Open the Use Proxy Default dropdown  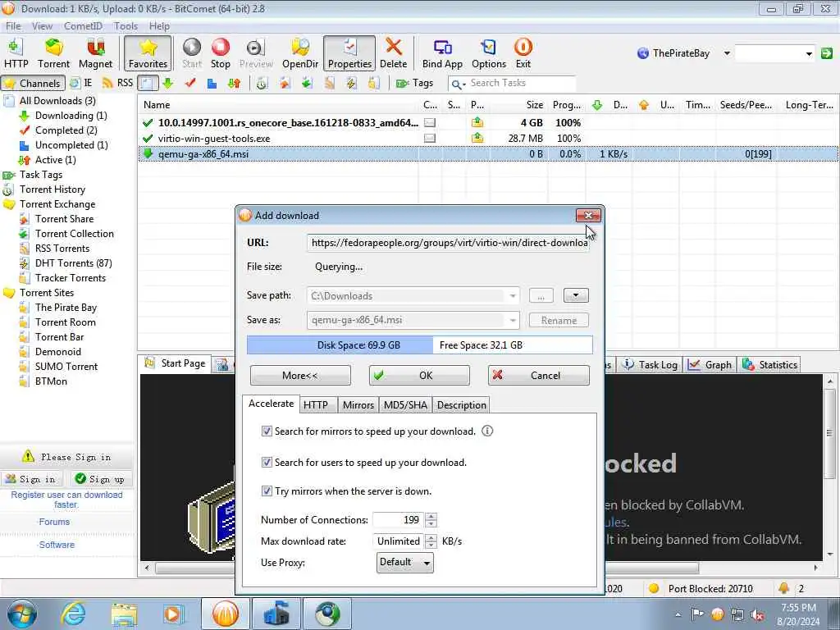[405, 562]
